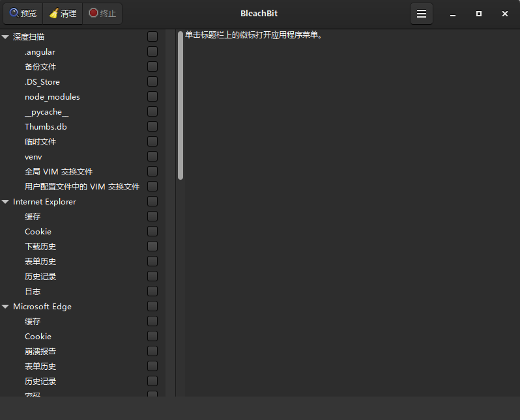Select the 下载历史 row

pyautogui.click(x=83, y=246)
